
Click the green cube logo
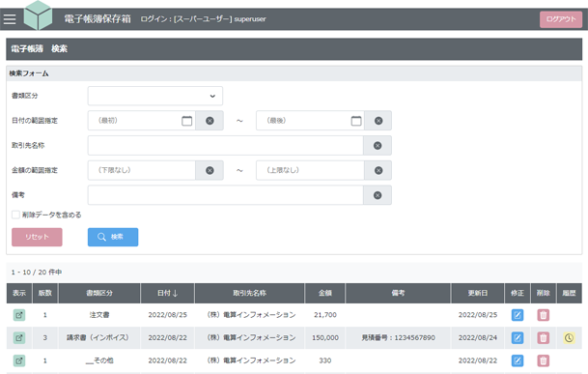(38, 15)
